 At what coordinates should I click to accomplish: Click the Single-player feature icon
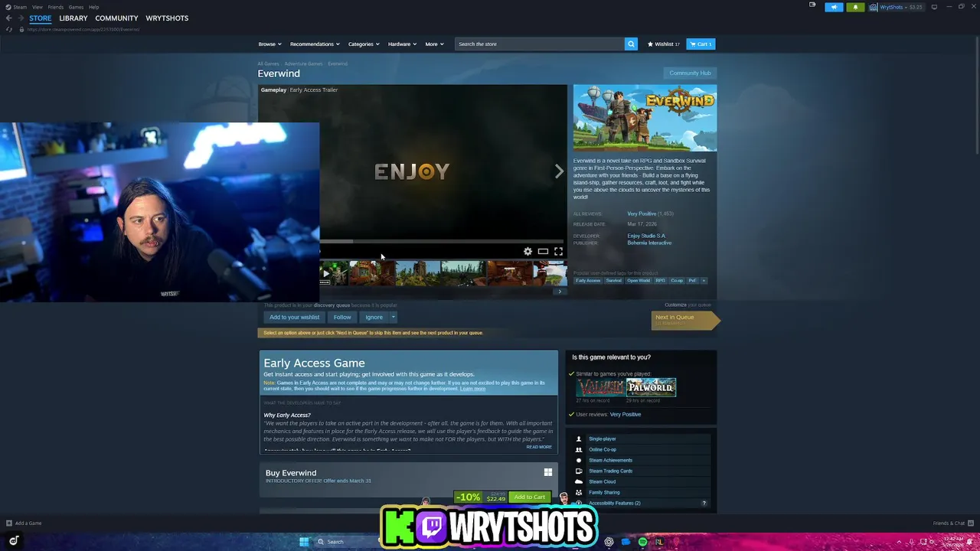(x=579, y=439)
